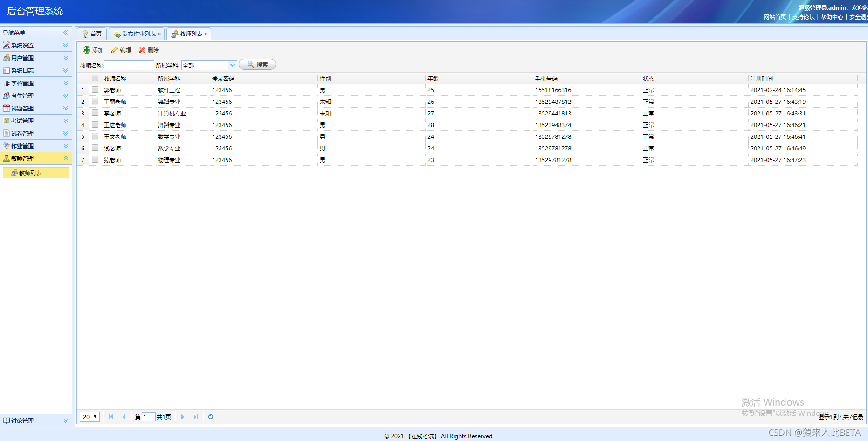868x441 pixels.
Task: Sort by 注册时间 column header
Action: 803,78
